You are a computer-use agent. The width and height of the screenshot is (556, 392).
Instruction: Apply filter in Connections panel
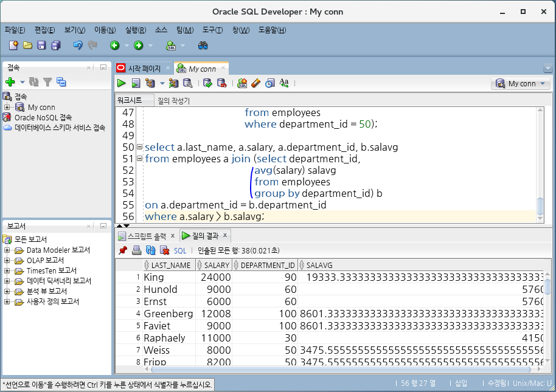(47, 82)
